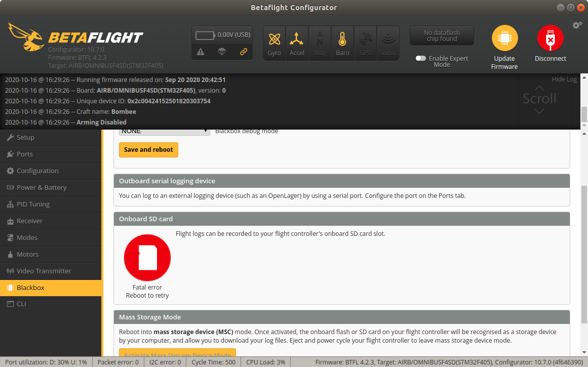Viewport: 588px width, 367px height.
Task: Click the I2C error: 0 status entry
Action: coord(165,362)
